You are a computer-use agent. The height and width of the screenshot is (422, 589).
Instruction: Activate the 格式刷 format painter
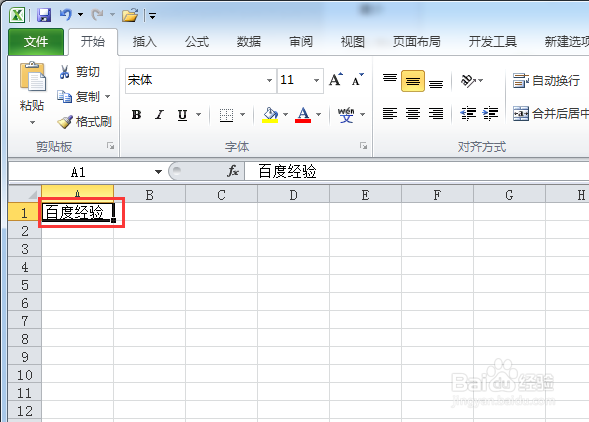(x=85, y=121)
